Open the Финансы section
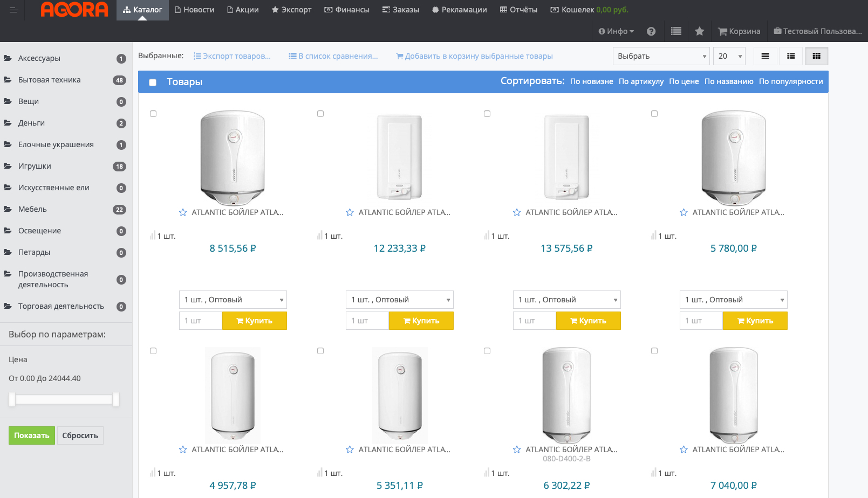The width and height of the screenshot is (868, 498). tap(347, 10)
